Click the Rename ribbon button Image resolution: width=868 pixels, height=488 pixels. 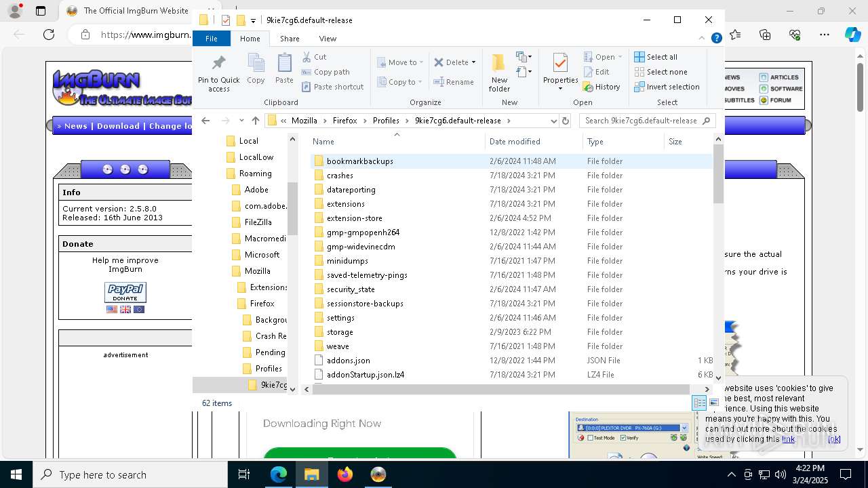click(x=454, y=82)
